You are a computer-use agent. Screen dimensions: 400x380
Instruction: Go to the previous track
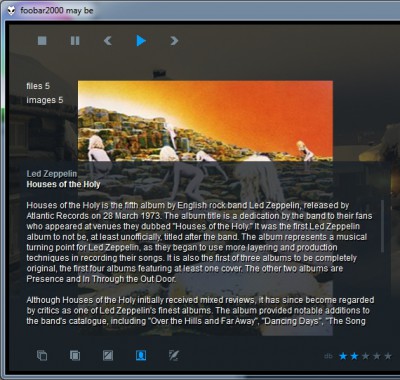pyautogui.click(x=108, y=41)
